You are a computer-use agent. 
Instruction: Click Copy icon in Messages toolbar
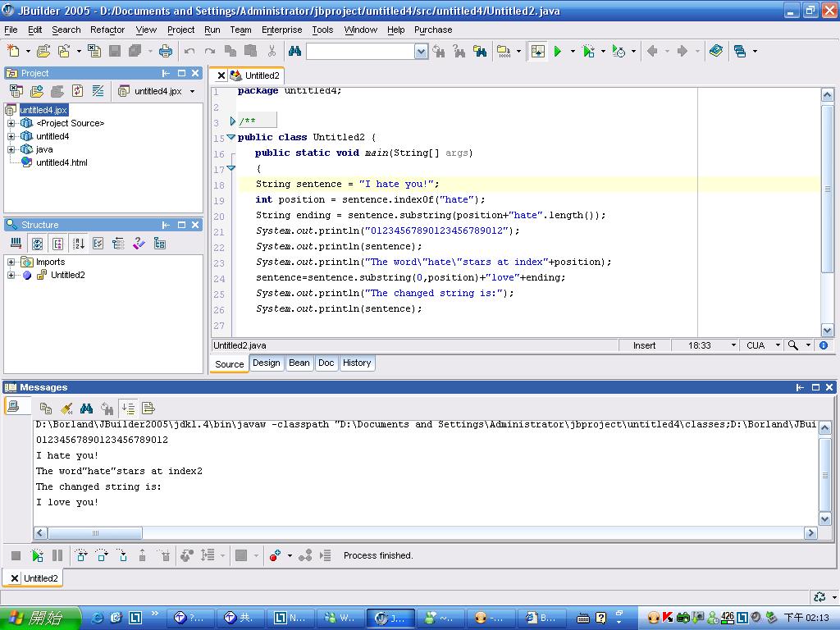pyautogui.click(x=46, y=409)
